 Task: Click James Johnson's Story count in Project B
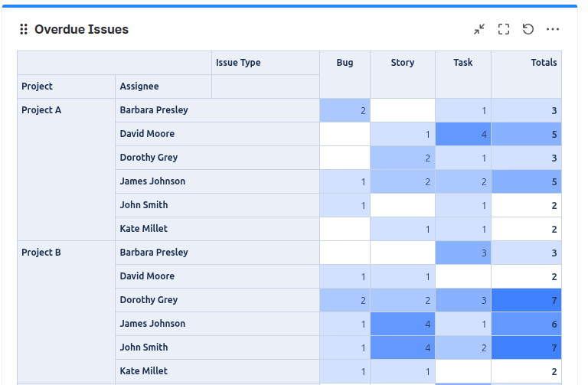[x=403, y=324]
